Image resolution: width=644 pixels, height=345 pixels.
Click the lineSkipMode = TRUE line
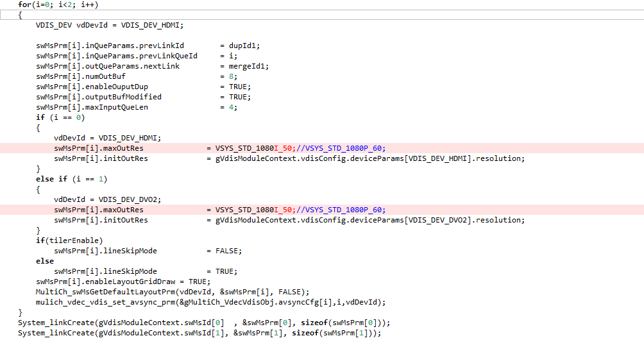click(146, 271)
